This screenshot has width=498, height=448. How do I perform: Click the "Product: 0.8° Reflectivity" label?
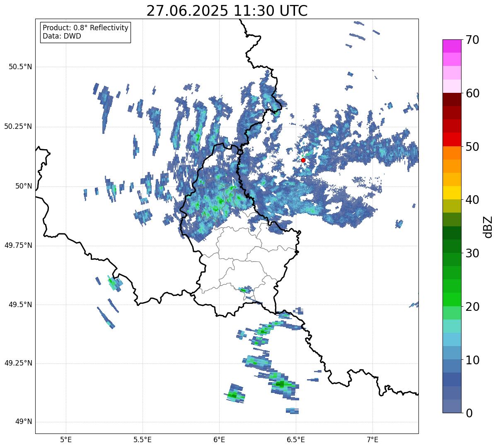pyautogui.click(x=86, y=28)
